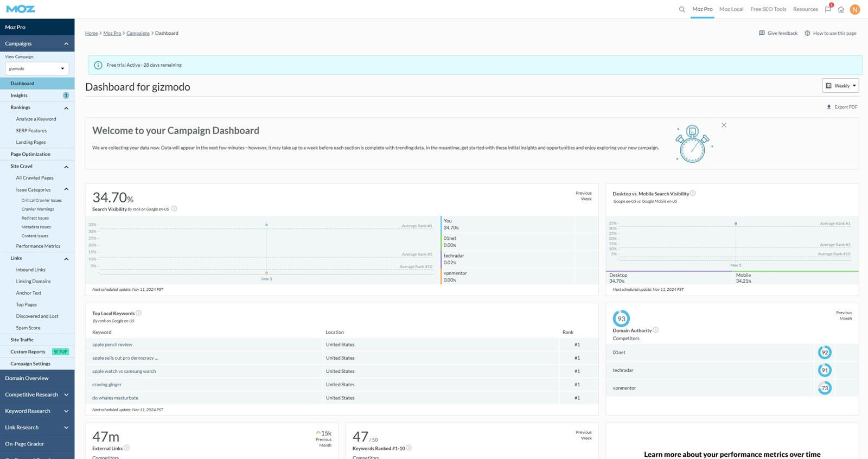
Task: Collapse the Rankings section chevron
Action: coord(66,108)
